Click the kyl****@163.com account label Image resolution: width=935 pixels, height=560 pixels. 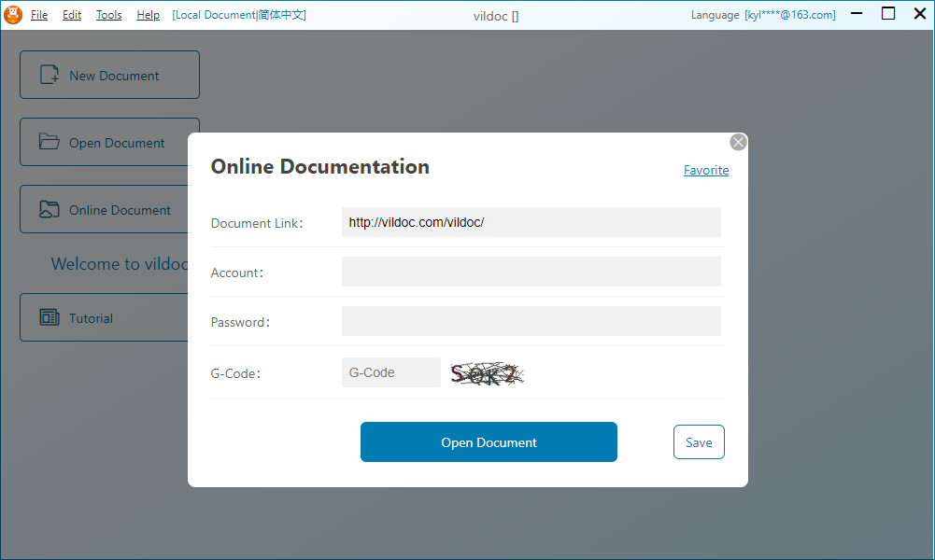point(789,15)
